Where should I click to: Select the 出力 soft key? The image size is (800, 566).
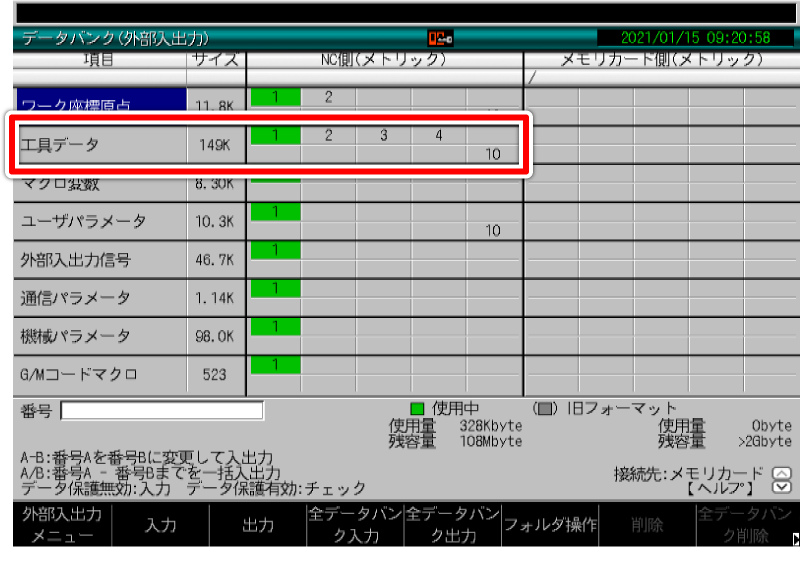(x=258, y=524)
